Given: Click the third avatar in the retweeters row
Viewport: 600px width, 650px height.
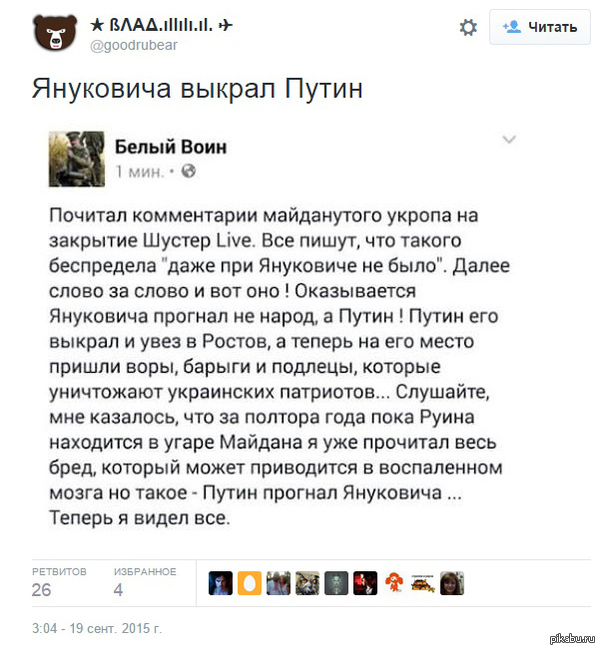Looking at the screenshot, I should [278, 583].
